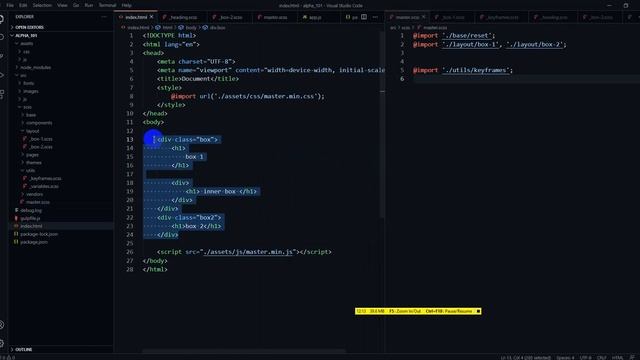Open debug.log in the Explorer tree
This screenshot has height=360, width=640.
click(31, 210)
